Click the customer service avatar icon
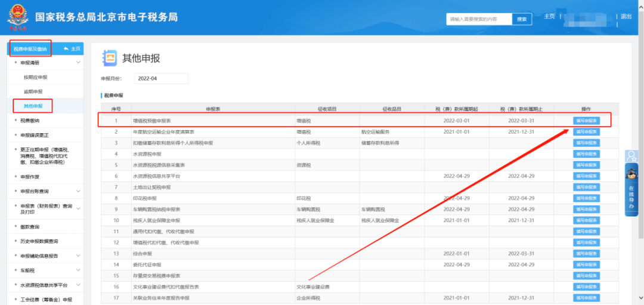 click(x=631, y=156)
